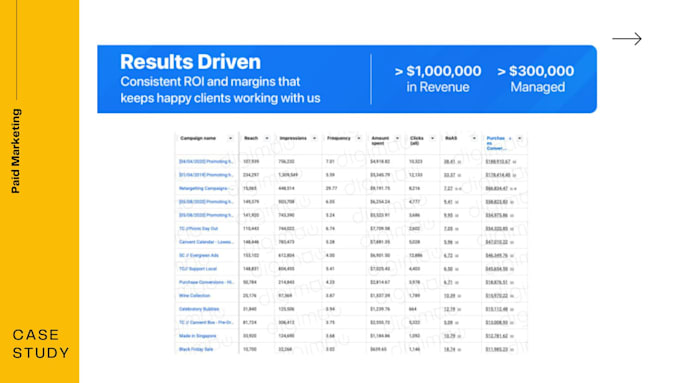Click the CASE STUDY sidebar text
This screenshot has height=383, width=680.
pos(40,344)
